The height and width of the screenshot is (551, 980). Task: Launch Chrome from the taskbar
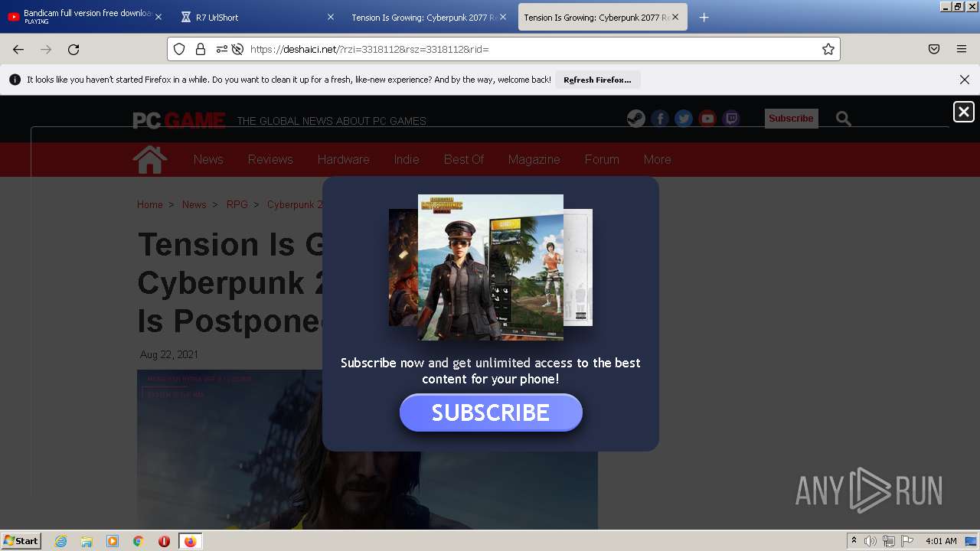(139, 541)
